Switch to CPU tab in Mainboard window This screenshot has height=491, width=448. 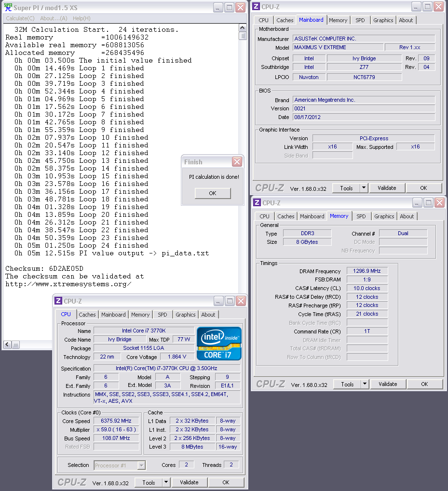(263, 20)
